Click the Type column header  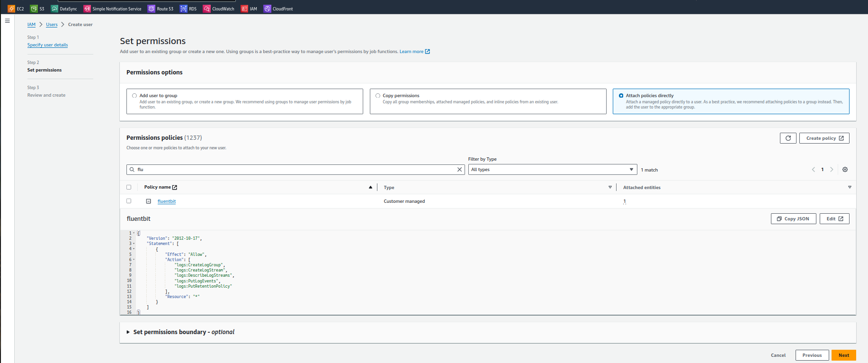(389, 188)
